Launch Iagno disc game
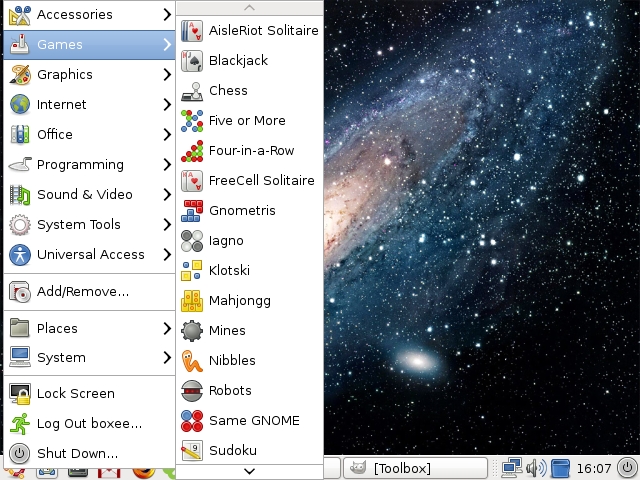This screenshot has height=480, width=640. click(x=249, y=240)
